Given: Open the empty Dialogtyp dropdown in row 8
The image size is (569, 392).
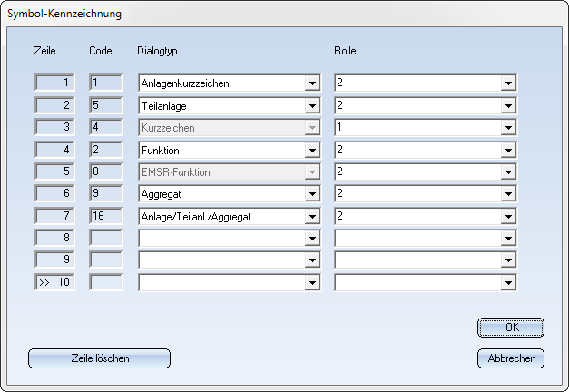Looking at the screenshot, I should pyautogui.click(x=312, y=238).
